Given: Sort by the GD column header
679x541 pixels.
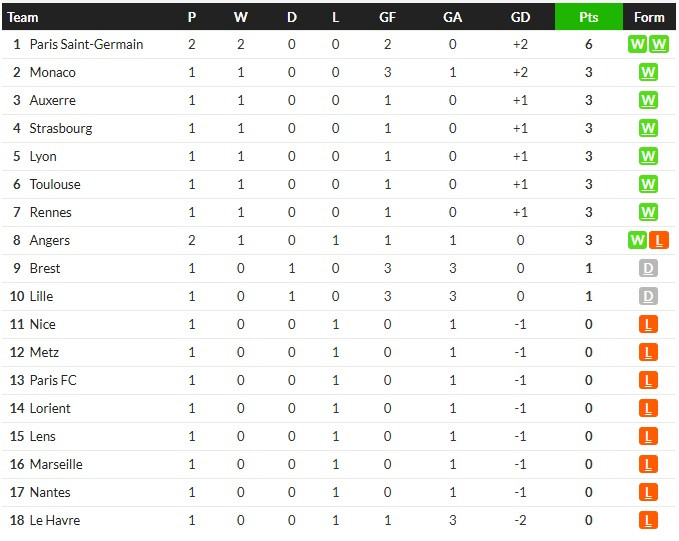Looking at the screenshot, I should click(520, 17).
